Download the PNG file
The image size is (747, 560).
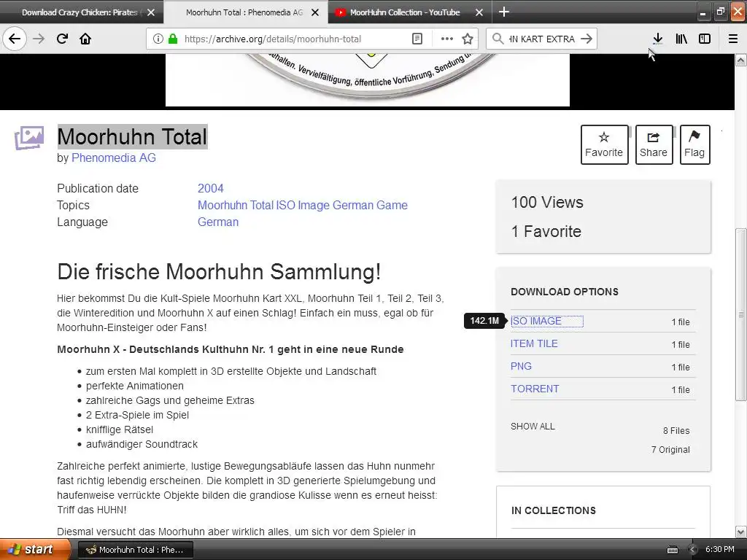click(x=521, y=366)
